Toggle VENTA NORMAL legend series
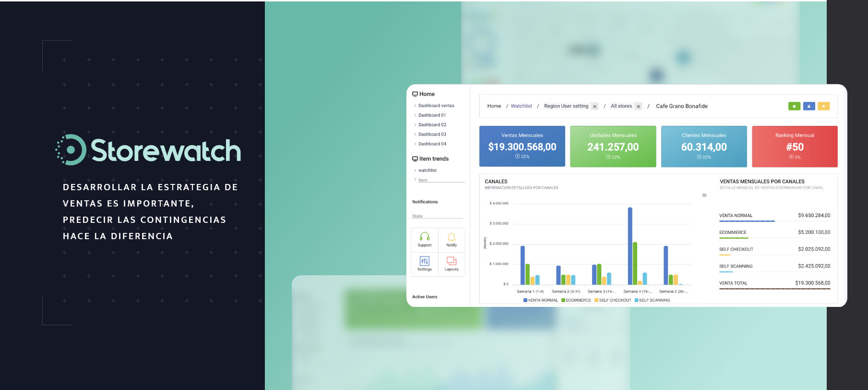The image size is (868, 390). tap(541, 300)
